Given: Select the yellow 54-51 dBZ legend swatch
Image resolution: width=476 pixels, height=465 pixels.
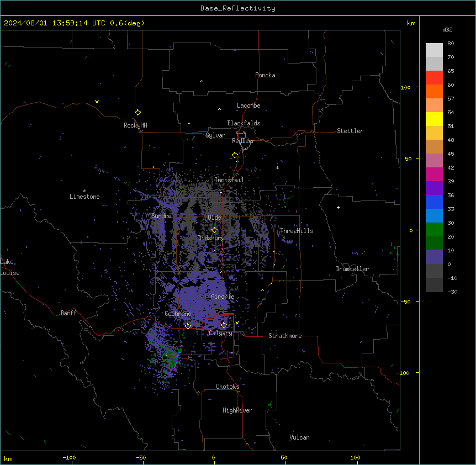Looking at the screenshot, I should pyautogui.click(x=434, y=119).
